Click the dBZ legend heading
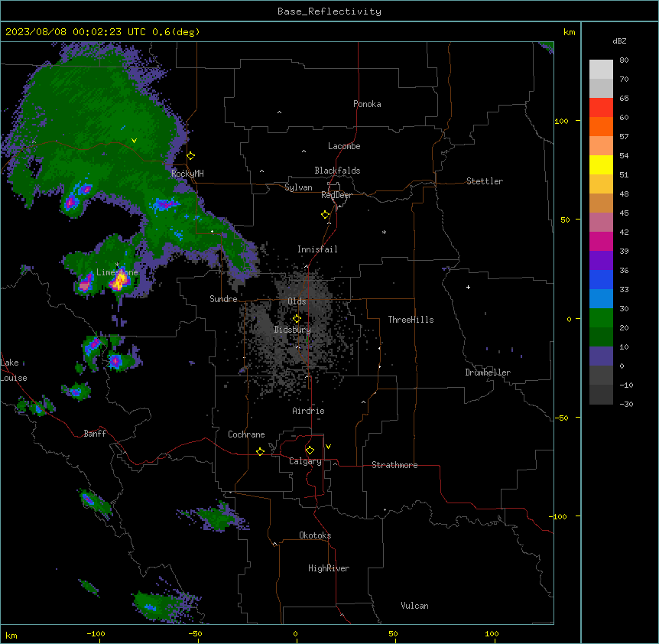 619,41
